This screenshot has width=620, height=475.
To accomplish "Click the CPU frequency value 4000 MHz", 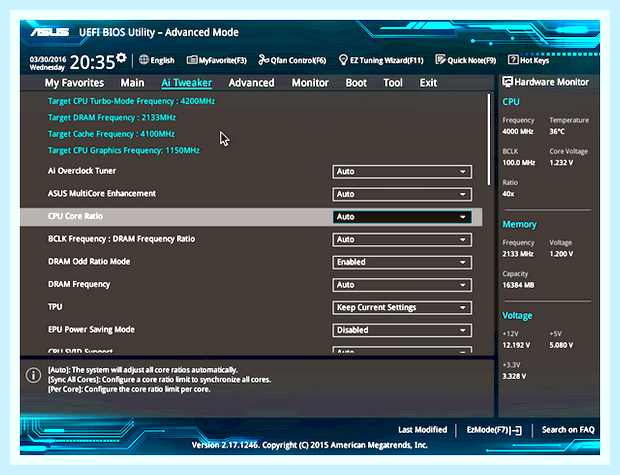I will (x=518, y=131).
